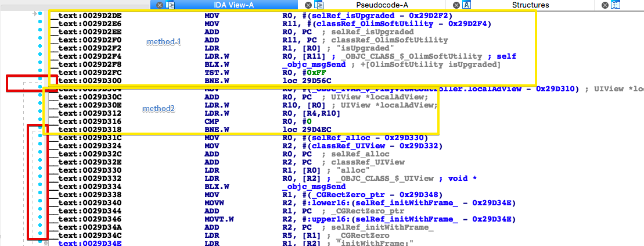This screenshot has width=644, height=246.
Task: Toggle breakpoint dot at address 0029D2F8
Action: tap(39, 65)
